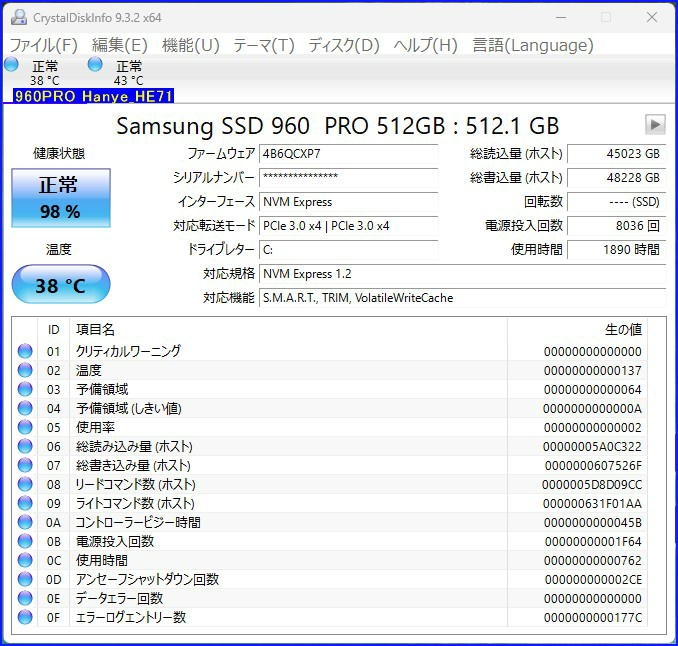The height and width of the screenshot is (646, 678).
Task: Click status orb for 05 使用率 row
Action: [x=25, y=427]
